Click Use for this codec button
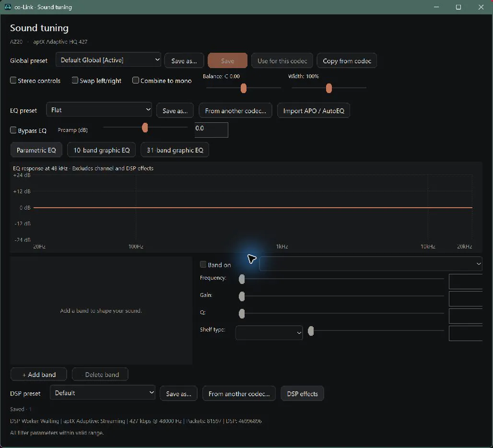This screenshot has width=493, height=448. pos(282,60)
